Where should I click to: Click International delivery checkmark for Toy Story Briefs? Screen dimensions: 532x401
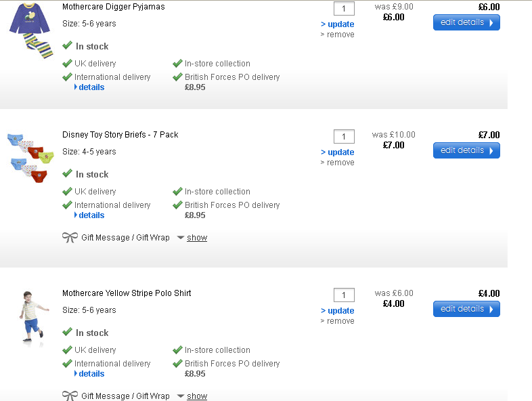pos(67,205)
